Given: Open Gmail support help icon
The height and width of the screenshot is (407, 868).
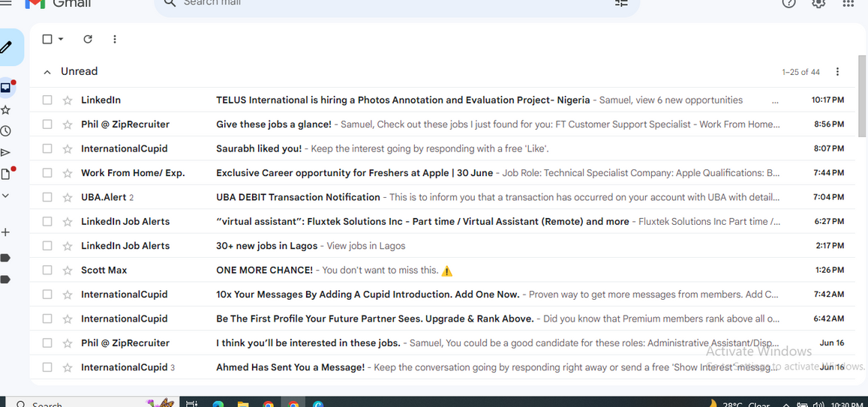Looking at the screenshot, I should pyautogui.click(x=788, y=3).
